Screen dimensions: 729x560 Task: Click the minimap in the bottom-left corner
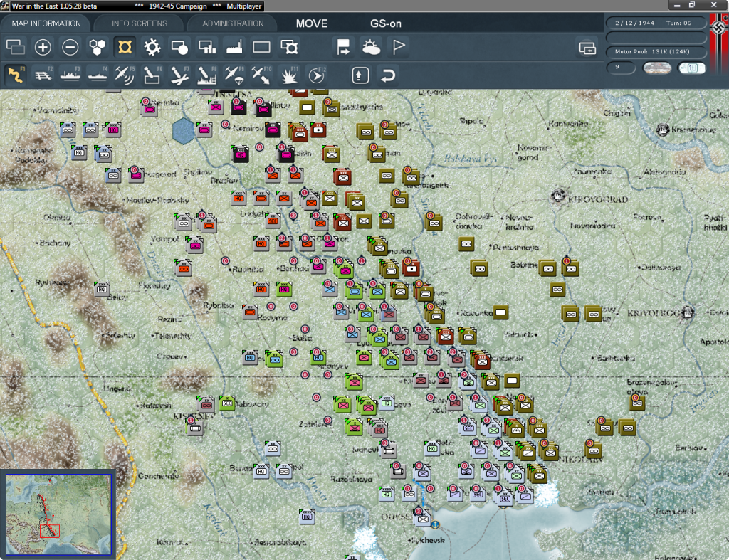click(58, 514)
